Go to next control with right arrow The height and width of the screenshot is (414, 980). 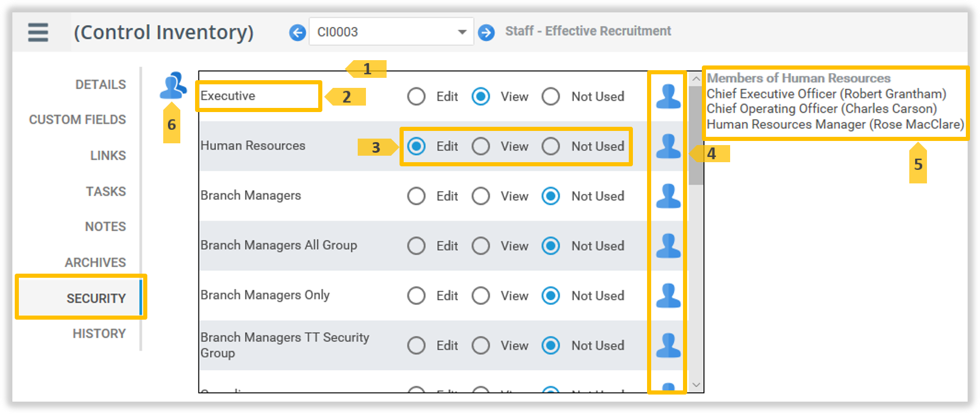(x=486, y=32)
